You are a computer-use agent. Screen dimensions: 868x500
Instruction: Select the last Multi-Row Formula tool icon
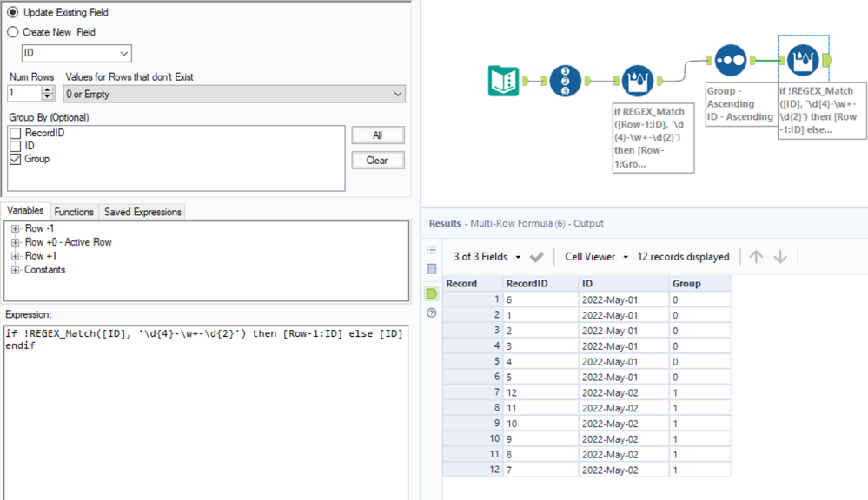[803, 60]
